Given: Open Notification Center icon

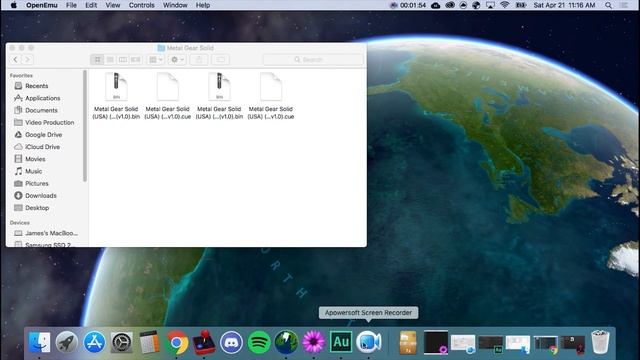Looking at the screenshot, I should click(x=624, y=5).
